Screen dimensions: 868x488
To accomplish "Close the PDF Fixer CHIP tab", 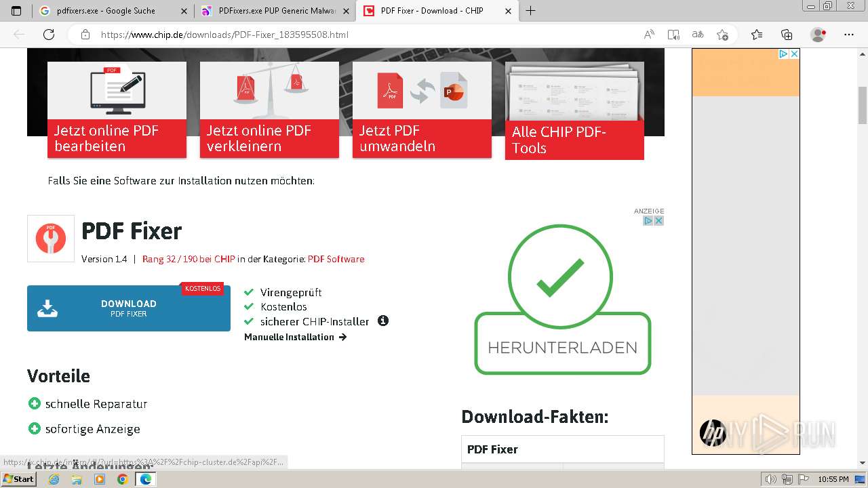I will tap(509, 11).
